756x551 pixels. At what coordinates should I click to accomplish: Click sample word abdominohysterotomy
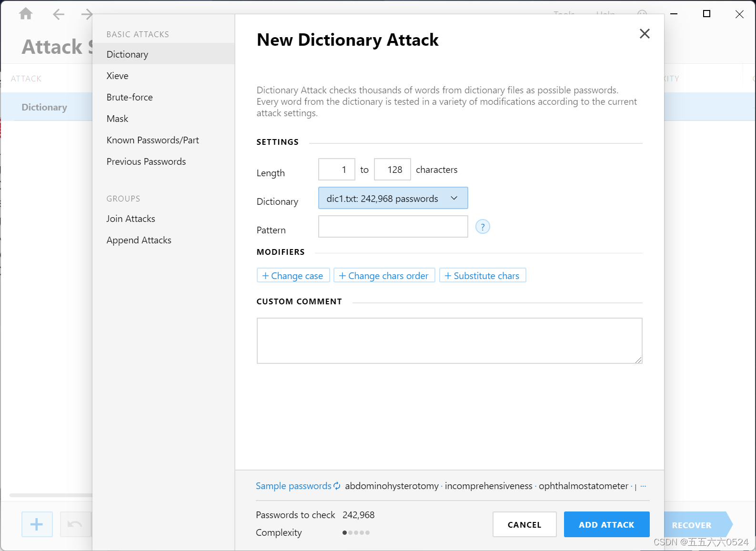coord(392,486)
